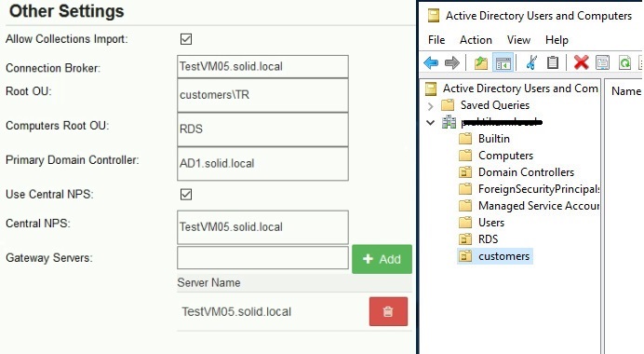Toggle the Show/Hide console tree icon
Viewport: 644px width, 354px height.
[x=503, y=63]
